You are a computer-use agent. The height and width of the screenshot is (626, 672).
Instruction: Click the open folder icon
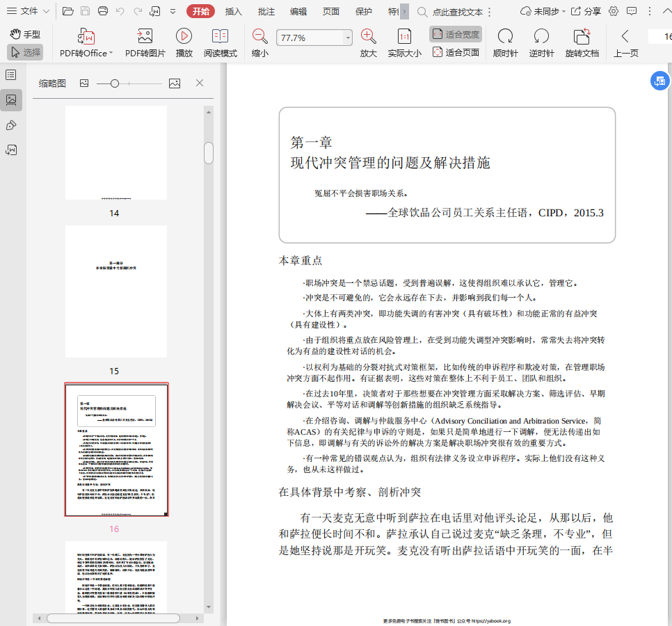67,11
